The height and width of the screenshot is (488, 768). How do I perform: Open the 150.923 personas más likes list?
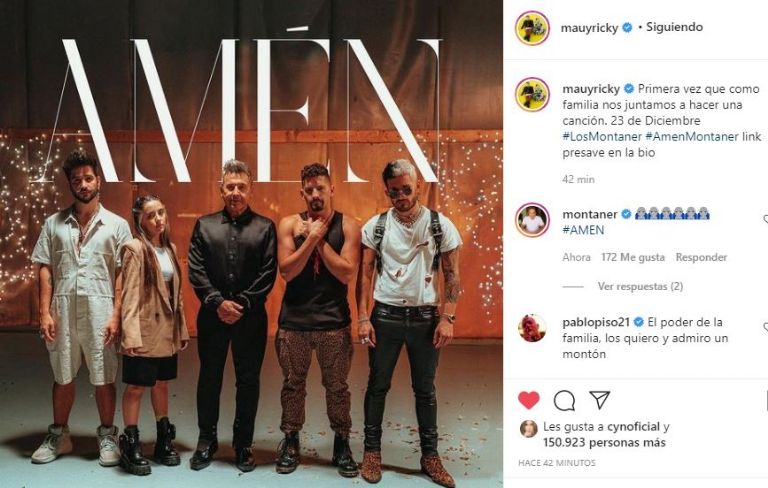pos(604,442)
